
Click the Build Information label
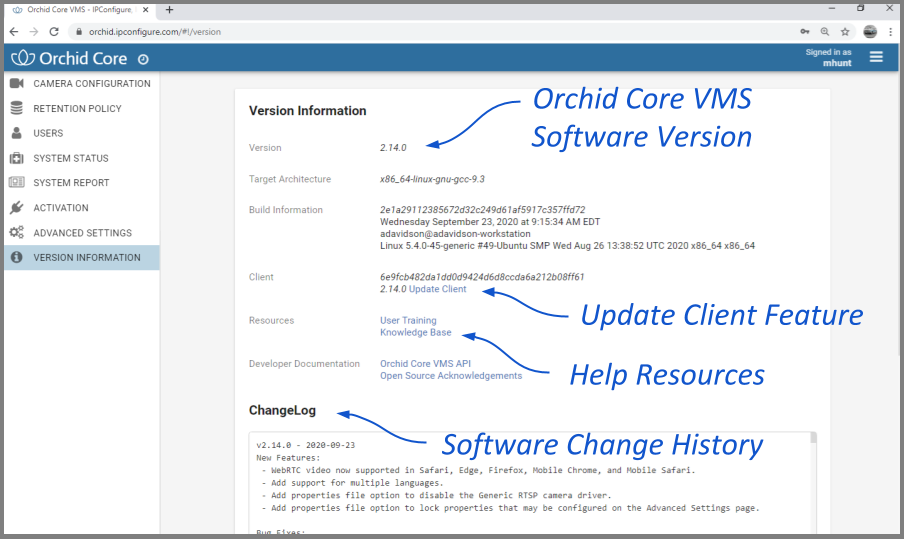click(x=286, y=210)
